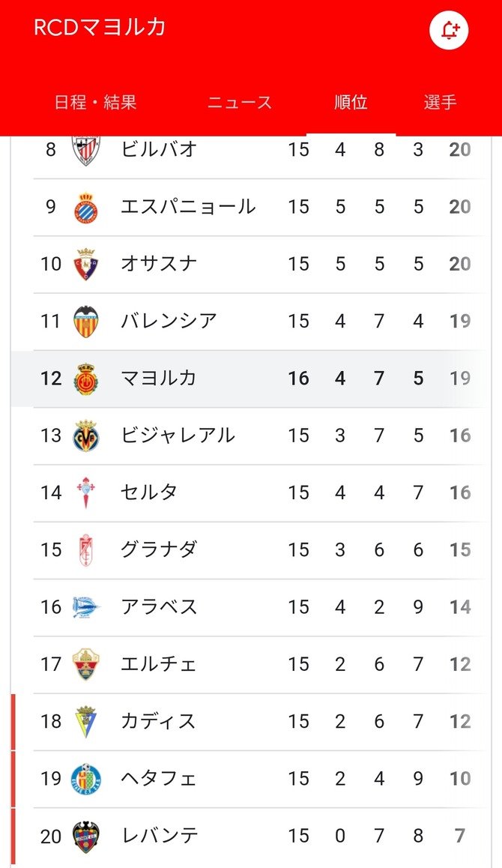This screenshot has height=868, width=502.
Task: Click the RCDマヨルカ header title
Action: coord(100,27)
